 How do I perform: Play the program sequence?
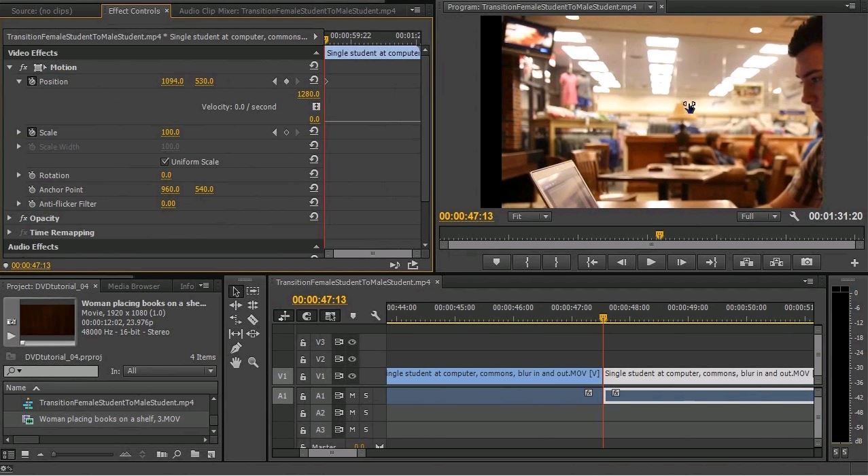651,262
